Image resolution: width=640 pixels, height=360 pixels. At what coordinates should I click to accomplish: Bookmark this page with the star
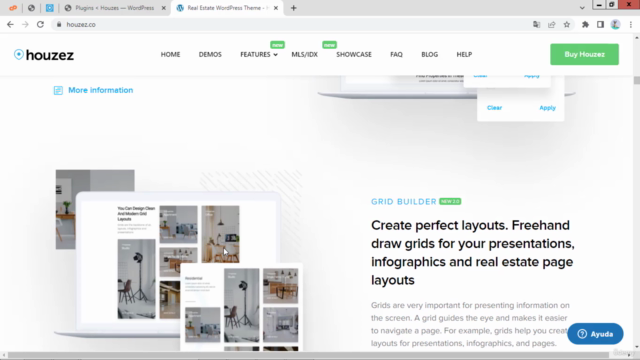click(x=567, y=24)
